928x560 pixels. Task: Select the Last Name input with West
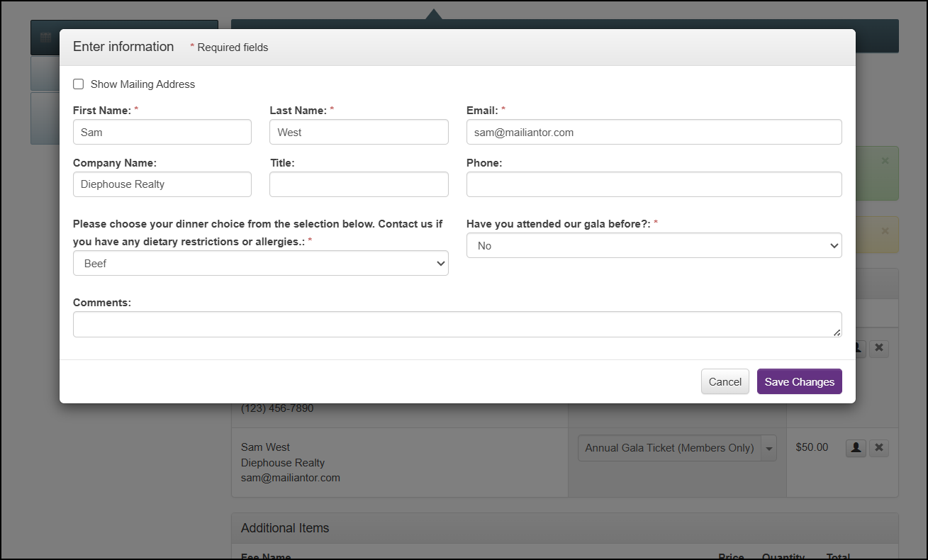pyautogui.click(x=359, y=132)
